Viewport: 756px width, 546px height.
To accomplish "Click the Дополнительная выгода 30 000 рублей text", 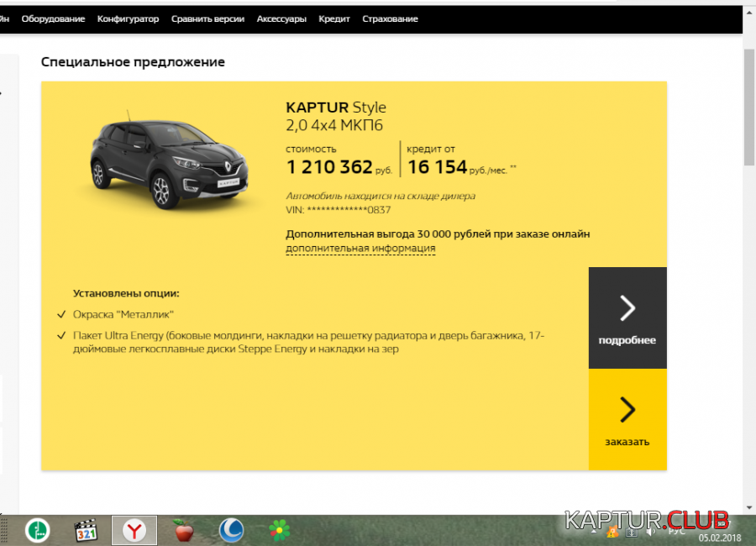I will [438, 234].
